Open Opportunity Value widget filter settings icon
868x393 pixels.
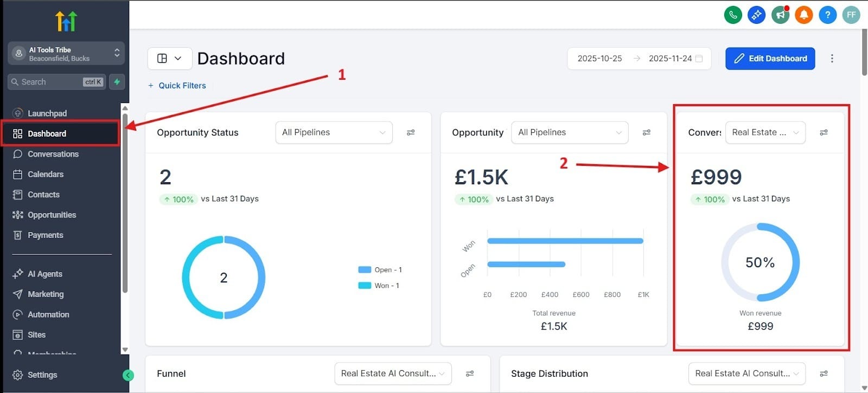[x=646, y=132]
